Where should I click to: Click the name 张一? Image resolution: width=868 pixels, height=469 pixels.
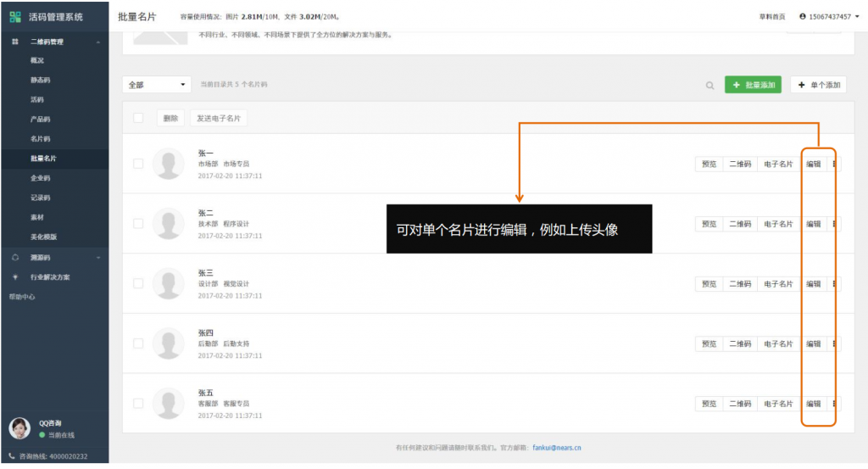tap(205, 153)
